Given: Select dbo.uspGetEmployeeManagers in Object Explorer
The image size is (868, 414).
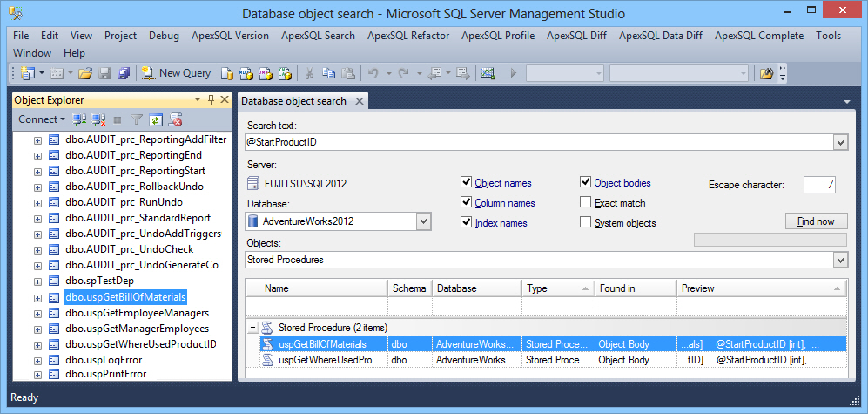Looking at the screenshot, I should pyautogui.click(x=138, y=313).
